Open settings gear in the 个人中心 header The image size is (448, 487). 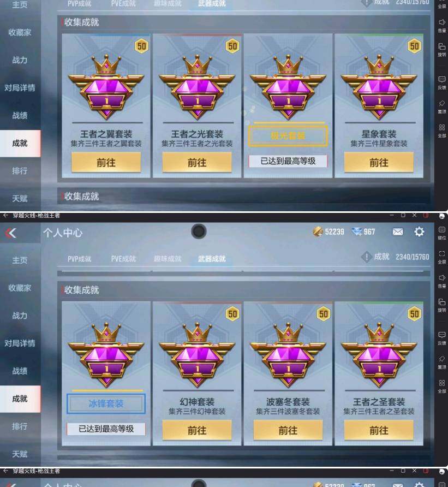point(419,231)
